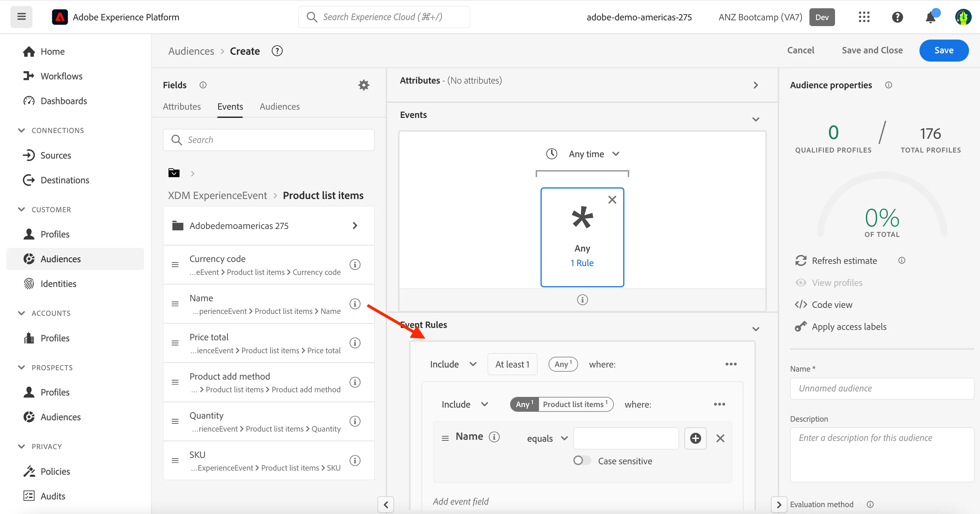Select the Events fields tab
This screenshot has width=980, height=514.
230,106
